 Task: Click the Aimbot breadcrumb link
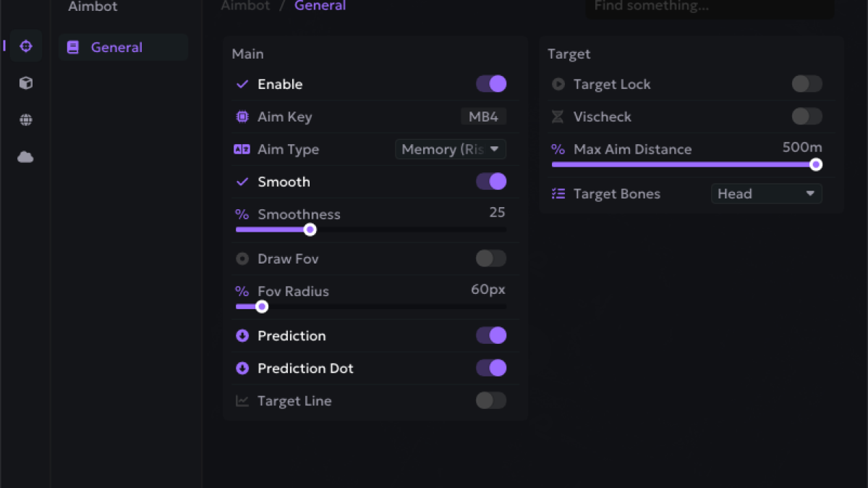pos(245,6)
